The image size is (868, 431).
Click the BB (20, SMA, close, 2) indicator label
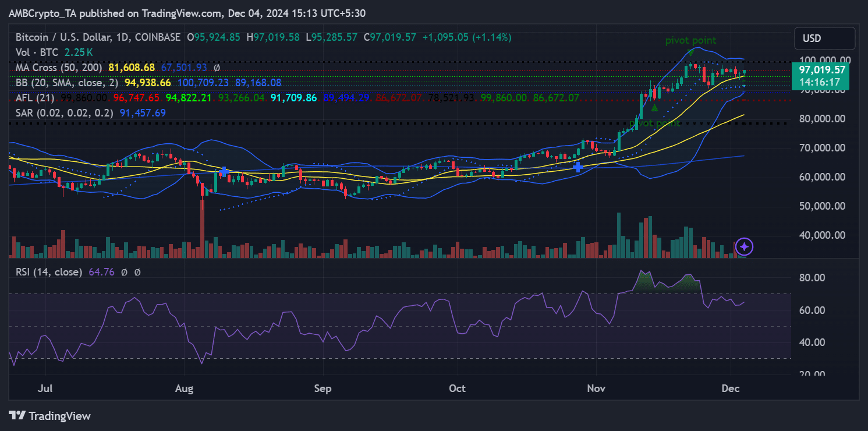(x=68, y=83)
